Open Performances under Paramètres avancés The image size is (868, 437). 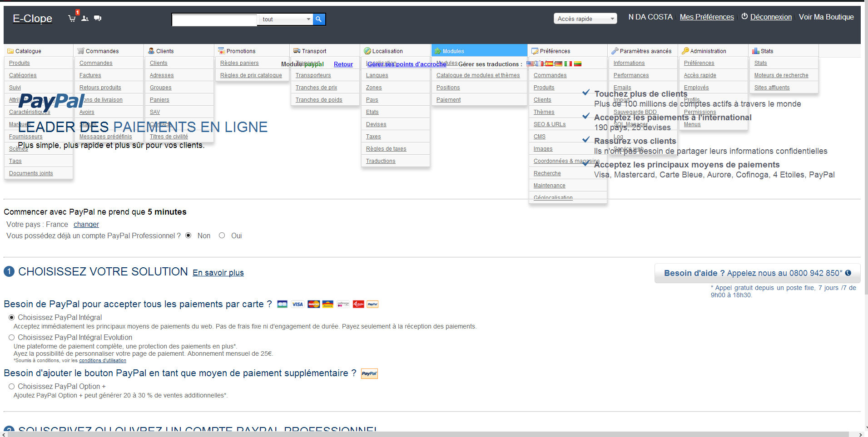coord(631,75)
